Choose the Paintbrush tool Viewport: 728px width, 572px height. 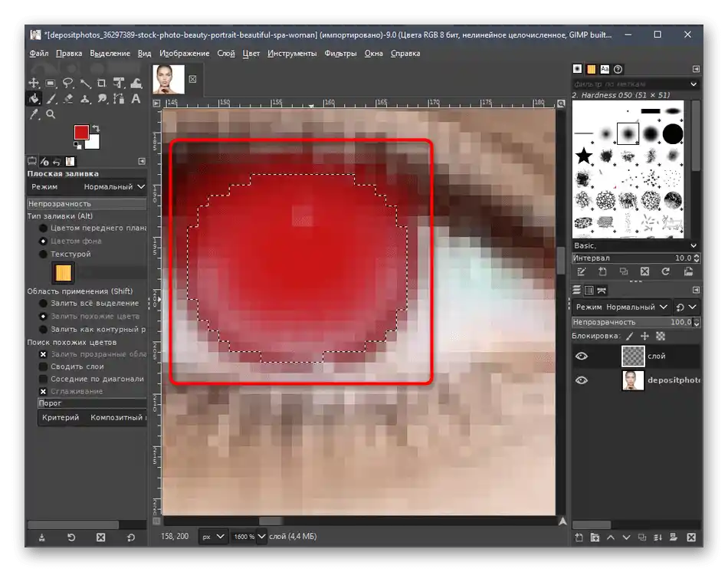[x=51, y=99]
